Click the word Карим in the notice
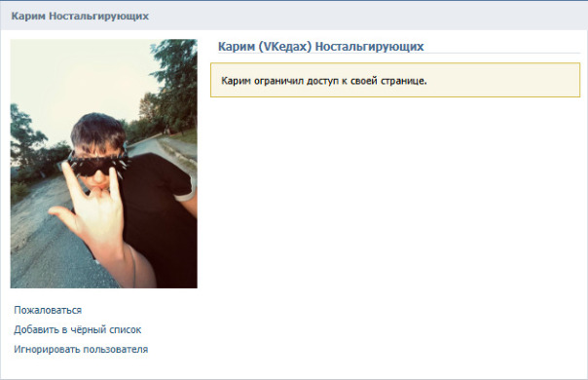The image size is (588, 380). (236, 81)
